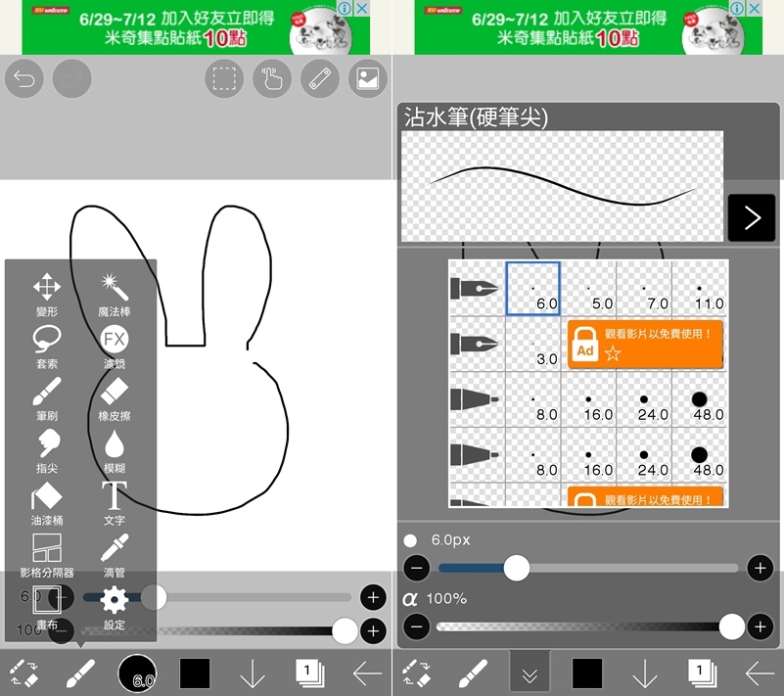Close the ad banner on left screen

pos(362,8)
